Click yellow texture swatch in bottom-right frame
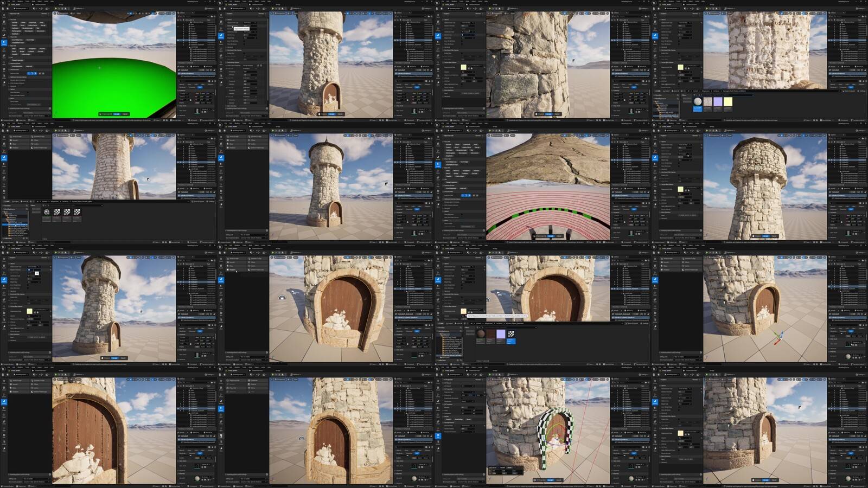Viewport: 868px width, 488px height. 680,433
